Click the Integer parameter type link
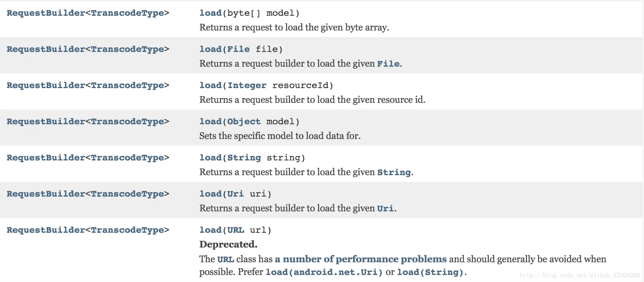 pyautogui.click(x=247, y=85)
